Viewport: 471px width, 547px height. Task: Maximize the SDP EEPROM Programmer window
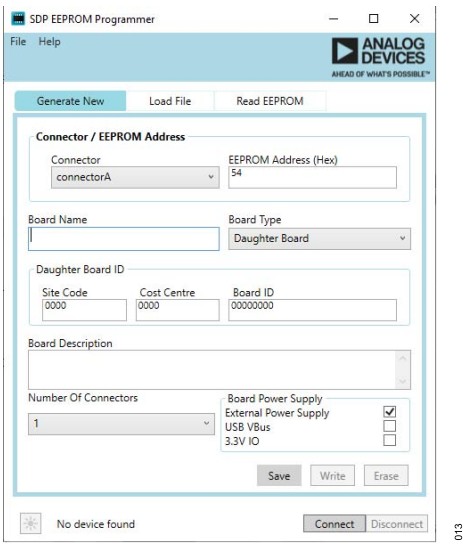pos(373,18)
